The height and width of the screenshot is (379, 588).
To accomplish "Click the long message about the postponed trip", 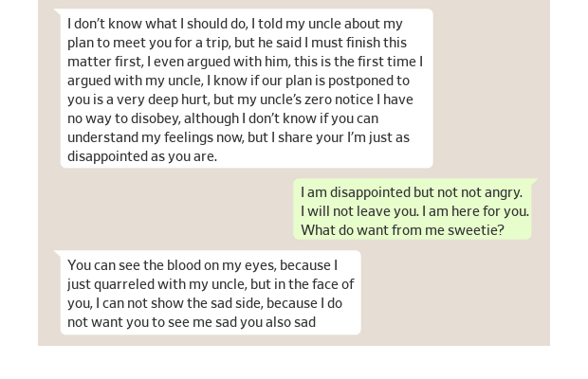I will (246, 89).
